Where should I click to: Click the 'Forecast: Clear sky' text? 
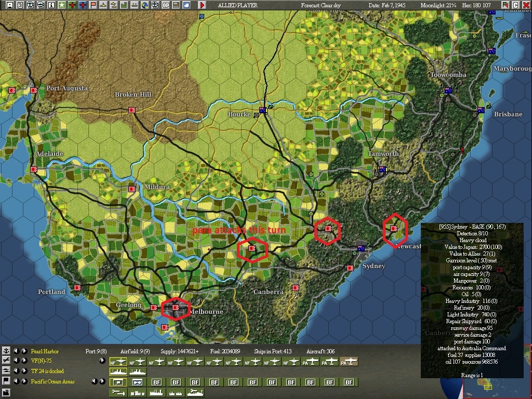tap(321, 5)
